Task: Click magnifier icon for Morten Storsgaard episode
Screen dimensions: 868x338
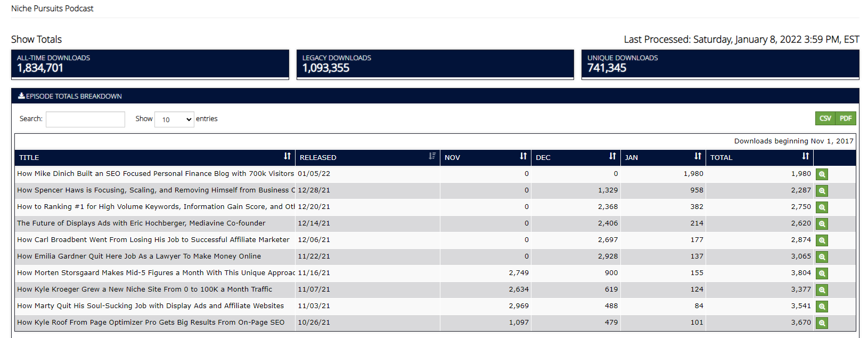Action: pyautogui.click(x=822, y=273)
